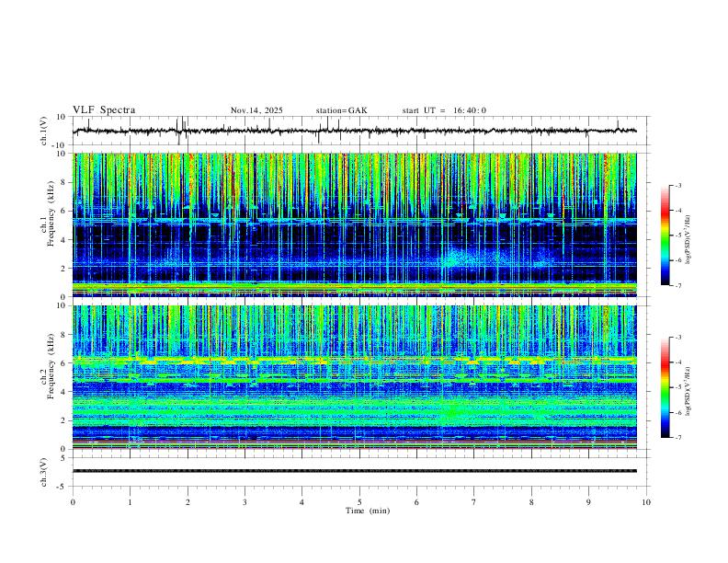This screenshot has height=563, width=728.
Task: Click the "station=GAK" header label
Action: point(341,110)
